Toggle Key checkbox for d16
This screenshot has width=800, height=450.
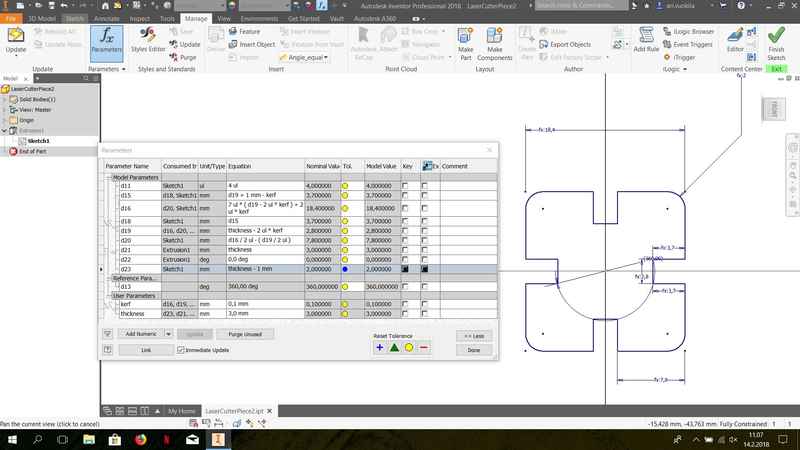tap(405, 208)
